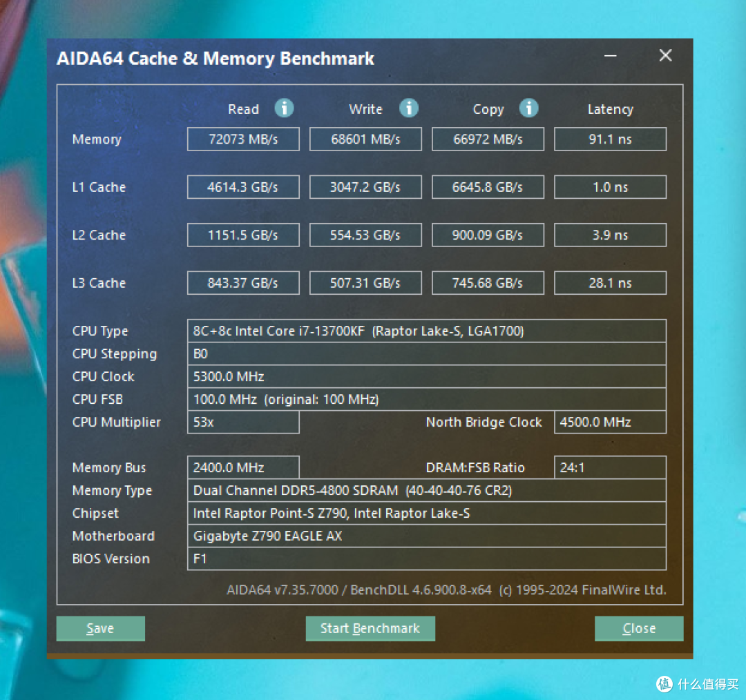Click the info icon next to Write
This screenshot has width=746, height=700.
tap(409, 108)
